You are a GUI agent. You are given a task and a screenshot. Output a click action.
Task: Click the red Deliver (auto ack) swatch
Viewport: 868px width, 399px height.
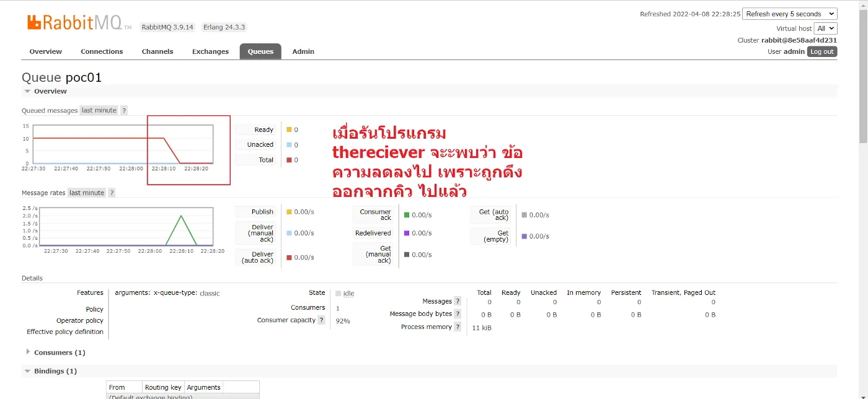(289, 257)
